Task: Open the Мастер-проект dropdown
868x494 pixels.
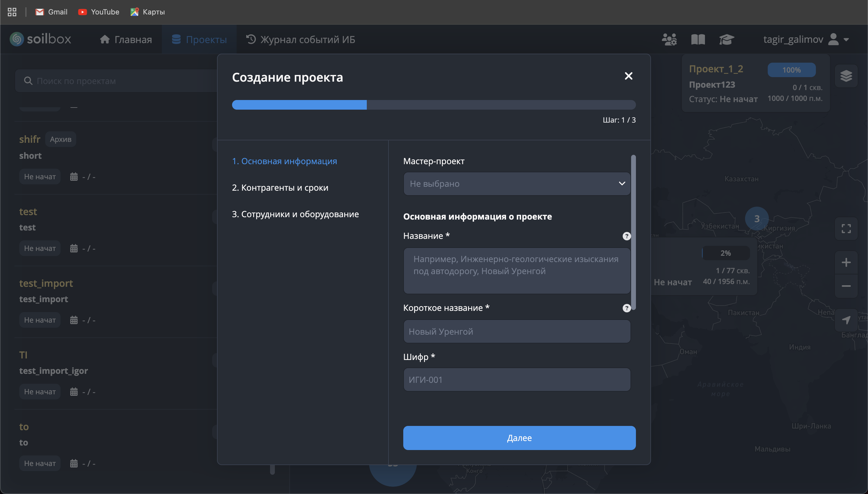Action: click(517, 183)
